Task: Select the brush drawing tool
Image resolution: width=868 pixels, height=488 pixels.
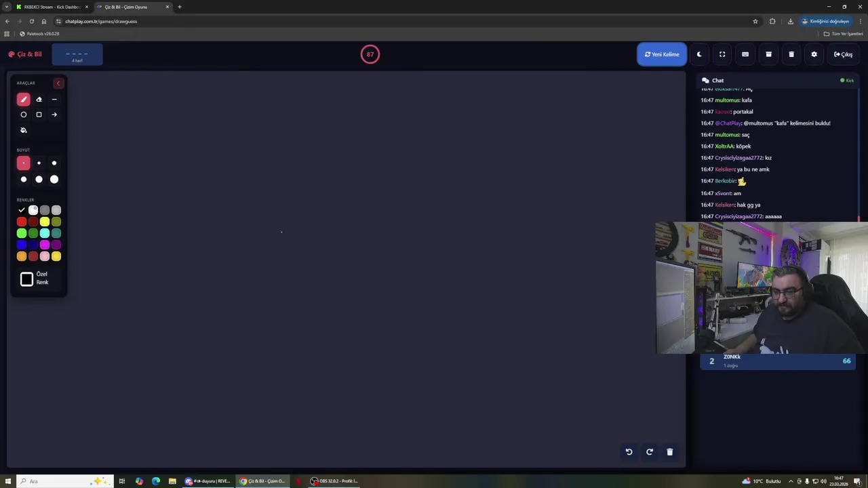Action: click(24, 100)
